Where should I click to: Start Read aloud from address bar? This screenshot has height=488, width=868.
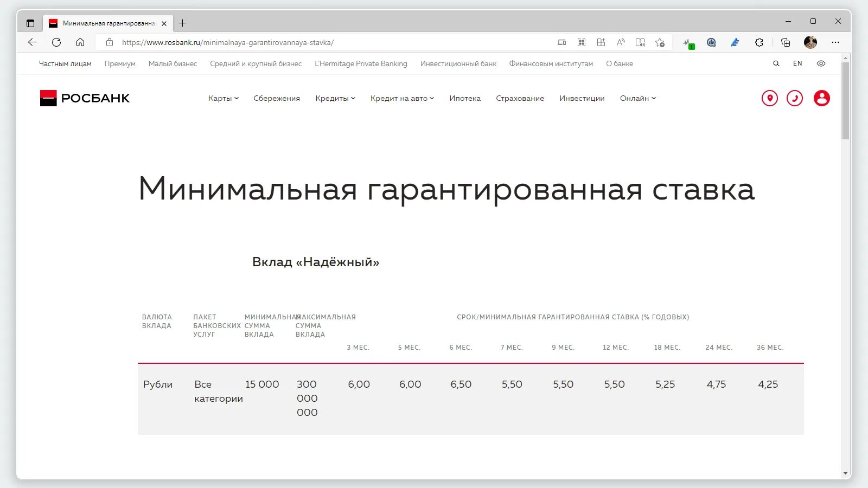(x=621, y=42)
